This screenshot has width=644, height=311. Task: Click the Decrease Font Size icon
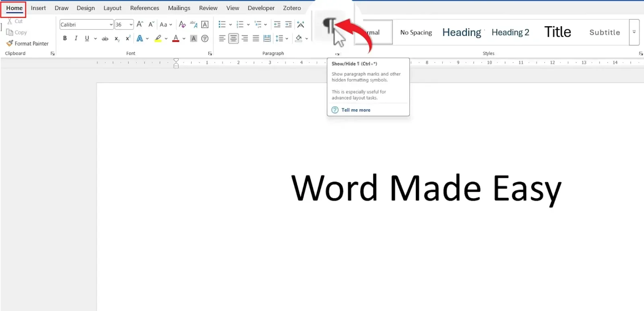tap(151, 24)
